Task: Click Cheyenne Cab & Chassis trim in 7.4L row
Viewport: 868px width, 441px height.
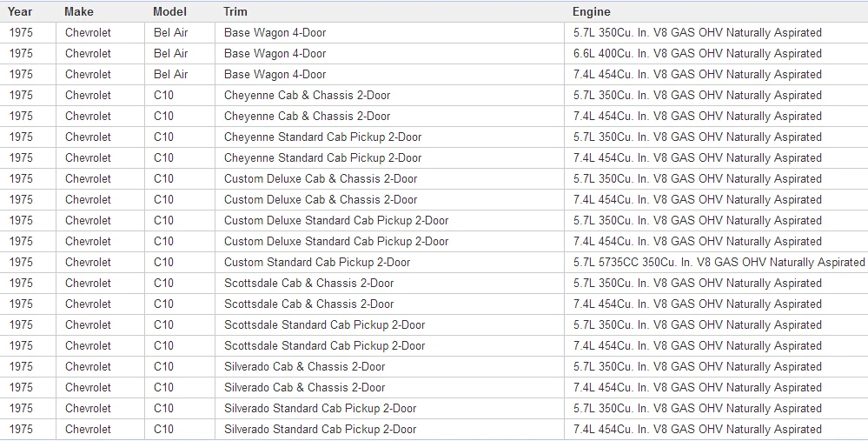Action: coord(390,117)
